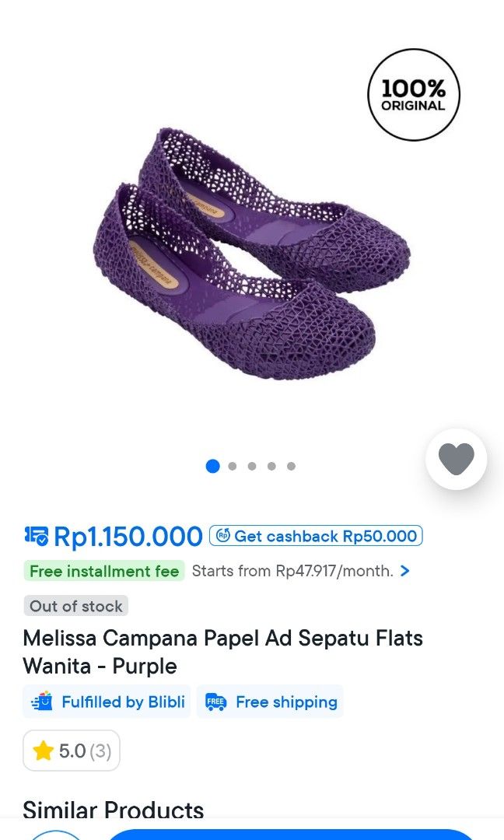
Task: Click the 100% Original badge
Action: (x=413, y=94)
